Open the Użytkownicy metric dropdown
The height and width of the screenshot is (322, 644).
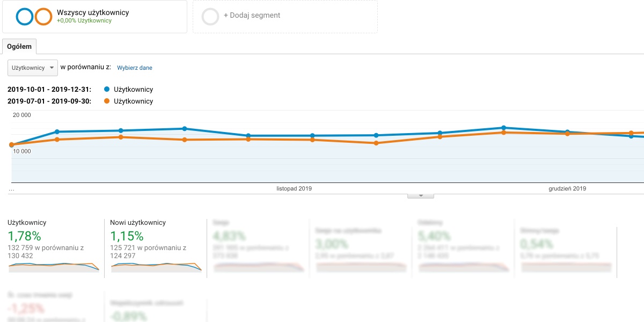[x=33, y=68]
